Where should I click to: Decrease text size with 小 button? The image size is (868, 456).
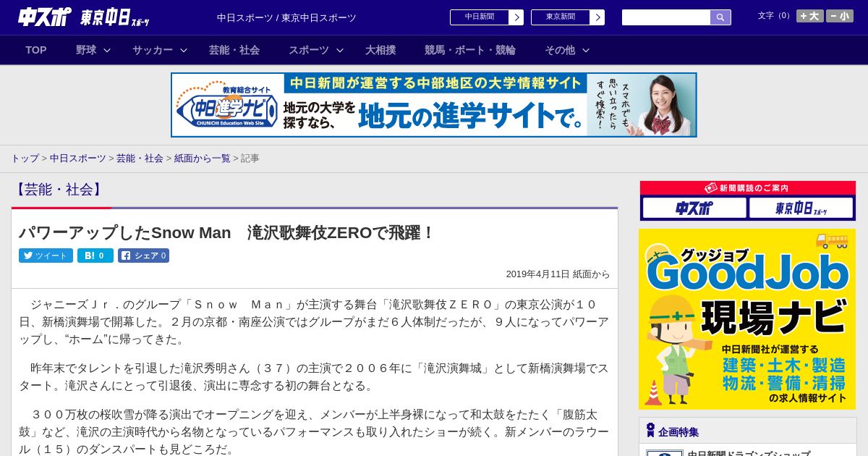tap(840, 16)
